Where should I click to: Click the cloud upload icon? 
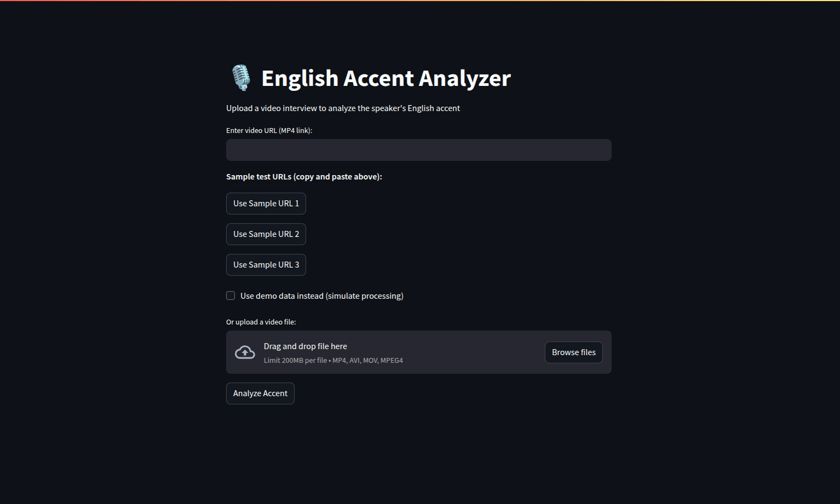click(245, 352)
